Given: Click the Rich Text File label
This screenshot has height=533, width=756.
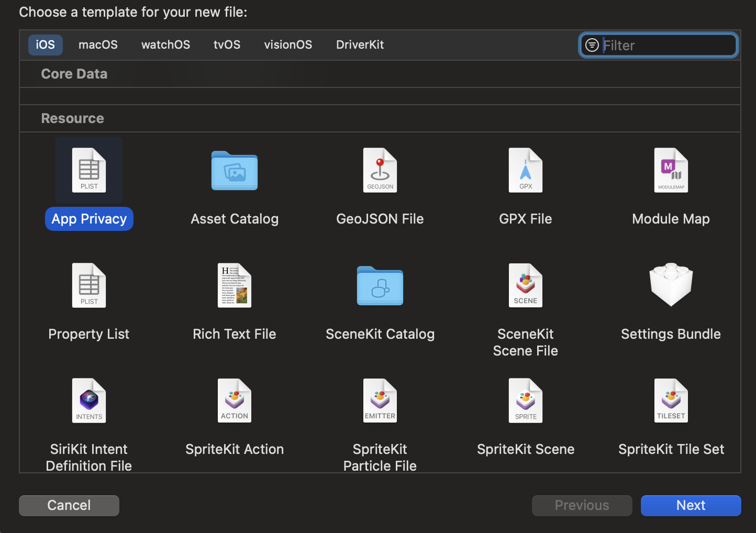Looking at the screenshot, I should click(x=235, y=334).
